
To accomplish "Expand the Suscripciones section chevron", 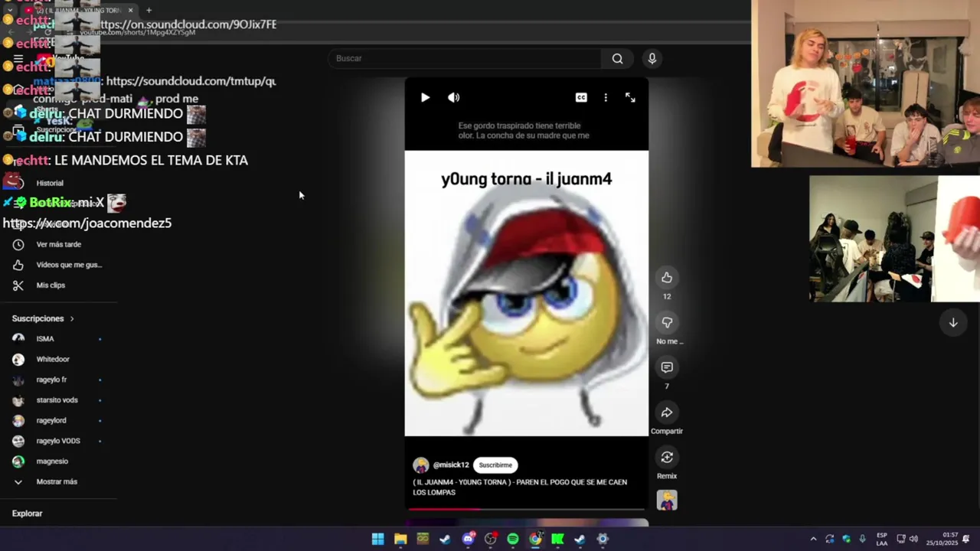I will pyautogui.click(x=72, y=318).
